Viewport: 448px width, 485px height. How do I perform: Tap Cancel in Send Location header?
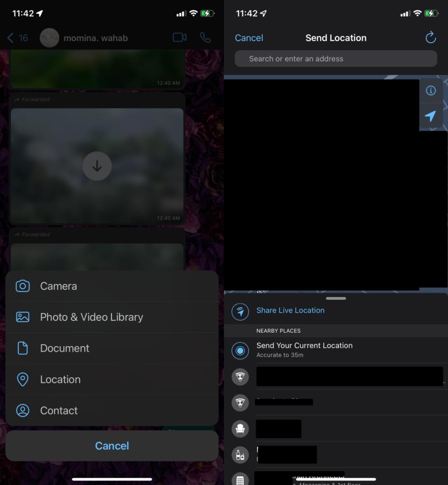pos(249,38)
